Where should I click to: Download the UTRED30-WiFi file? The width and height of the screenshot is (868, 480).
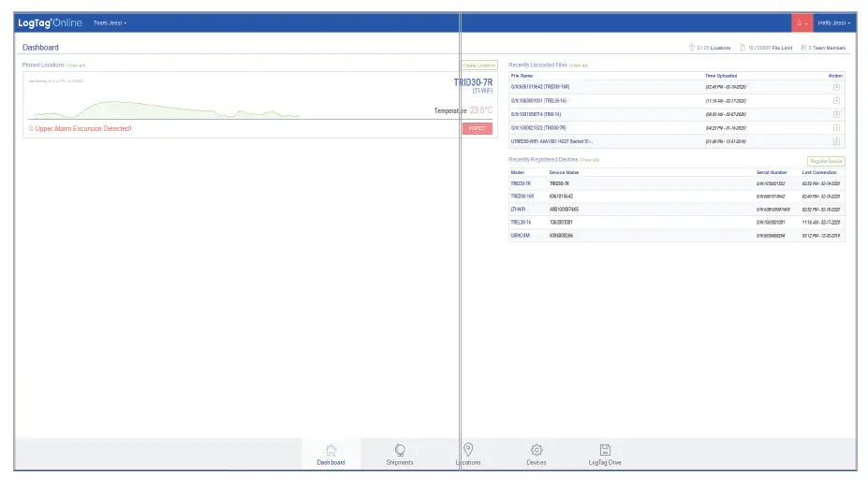pyautogui.click(x=836, y=141)
